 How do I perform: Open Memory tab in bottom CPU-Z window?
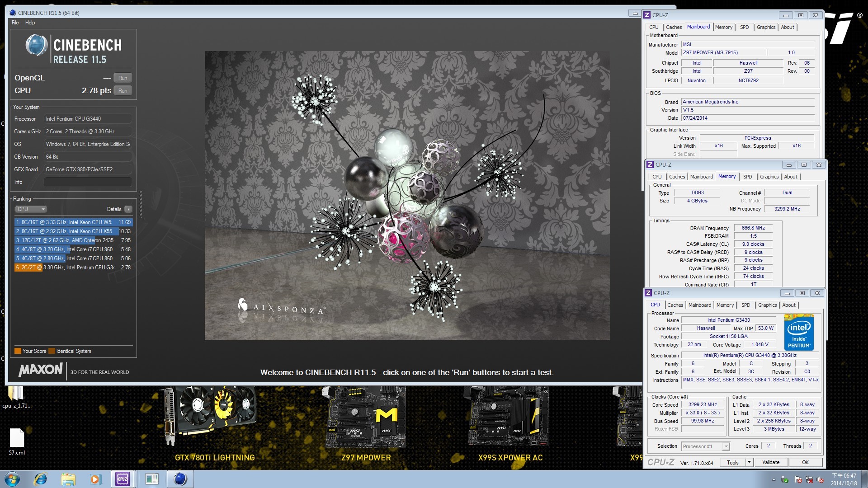[725, 305]
